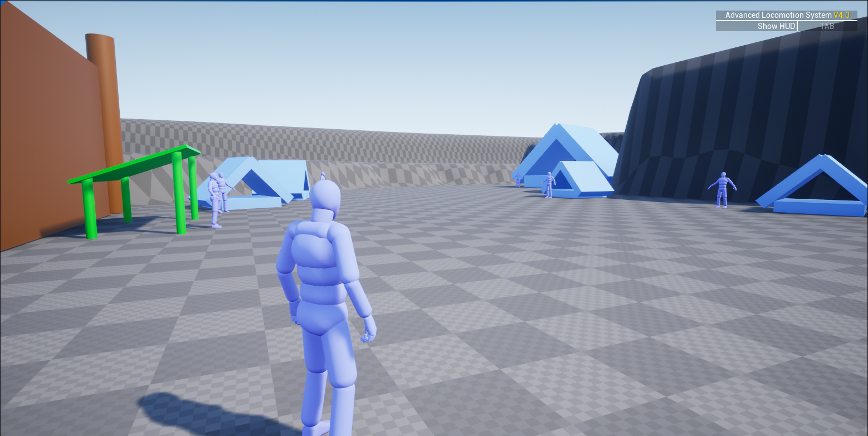
Task: Select the mannequin near the dark cliff wall
Action: tap(723, 189)
